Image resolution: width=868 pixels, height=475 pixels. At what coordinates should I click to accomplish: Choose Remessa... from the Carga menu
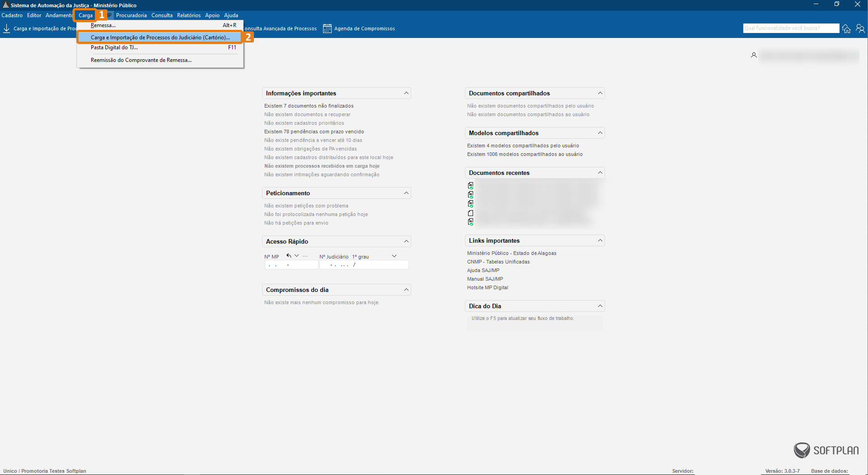[160, 25]
